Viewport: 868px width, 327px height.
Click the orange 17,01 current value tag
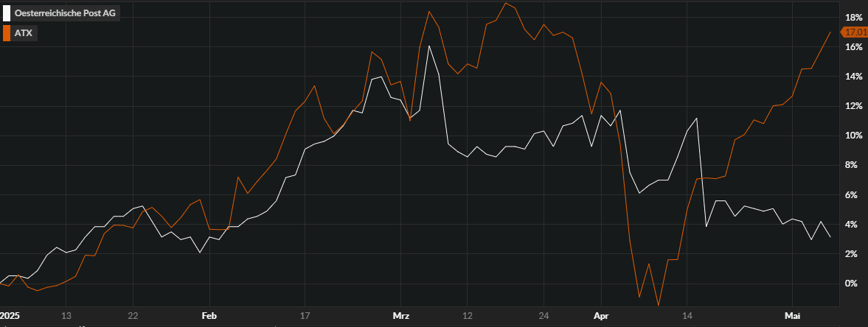tap(855, 32)
